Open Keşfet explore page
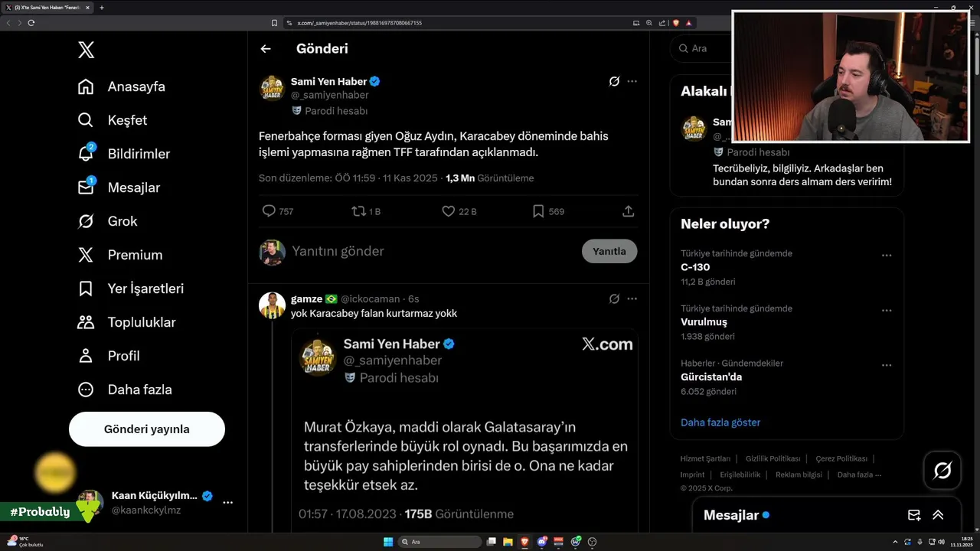Viewport: 980px width, 551px height. [x=113, y=120]
